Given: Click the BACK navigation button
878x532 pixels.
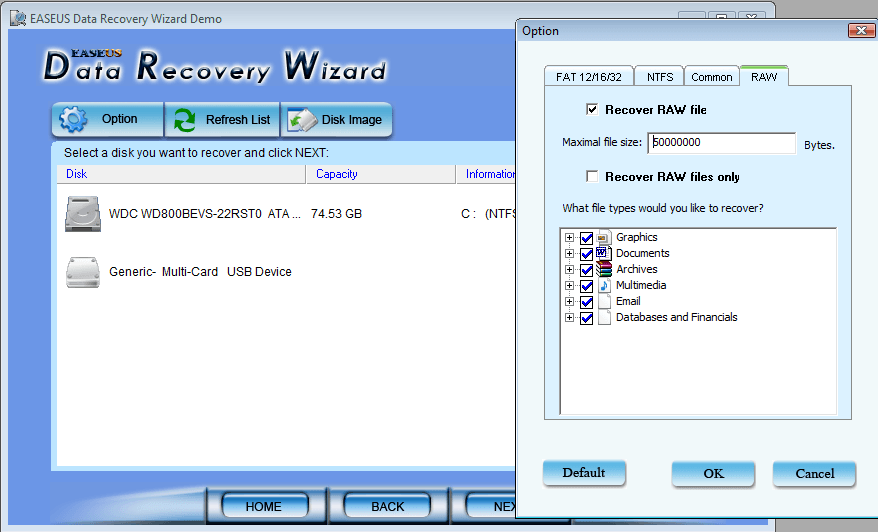Looking at the screenshot, I should pyautogui.click(x=387, y=506).
